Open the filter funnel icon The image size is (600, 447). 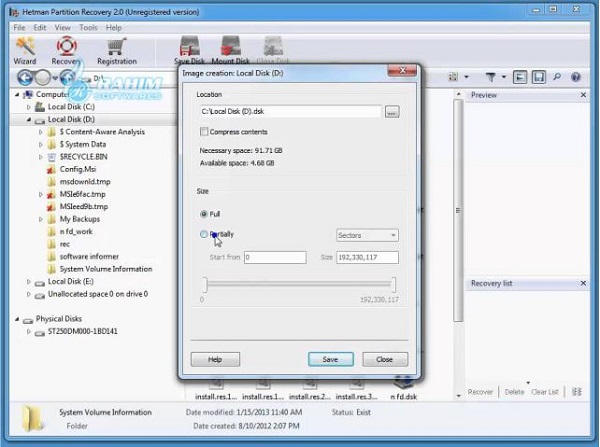point(490,77)
